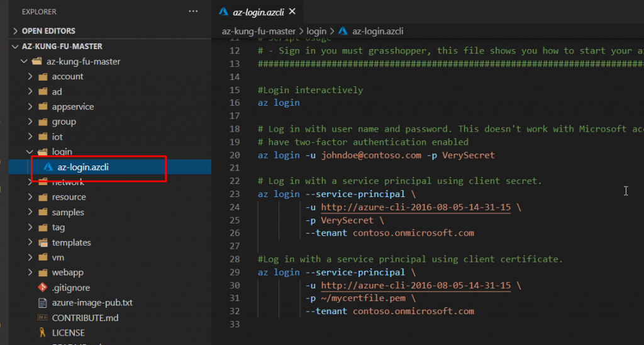Collapse the AZ-KUNG-FU-MASTER workspace section
Image resolution: width=644 pixels, height=345 pixels.
[x=15, y=47]
